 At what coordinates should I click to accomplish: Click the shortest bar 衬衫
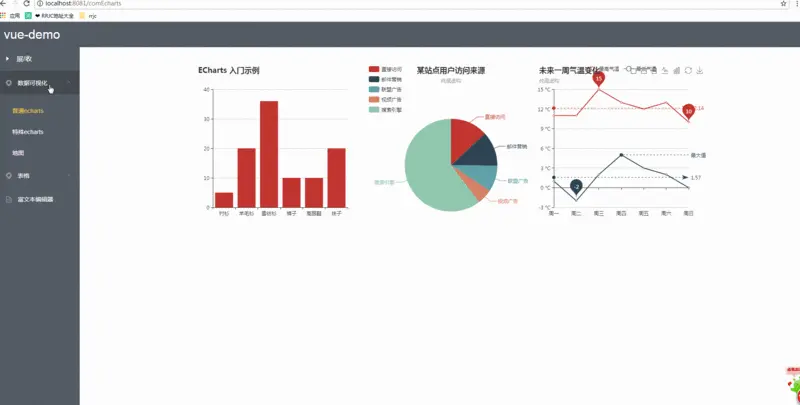coord(224,200)
